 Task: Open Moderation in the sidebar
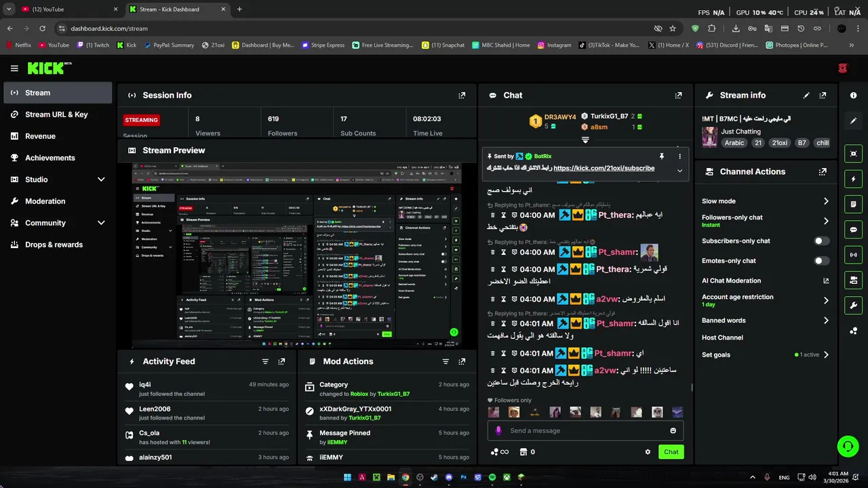(x=58, y=201)
